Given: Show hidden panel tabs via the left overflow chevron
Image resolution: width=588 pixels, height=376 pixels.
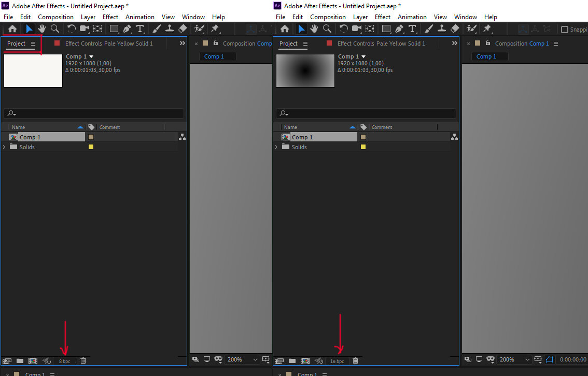Looking at the screenshot, I should pos(182,43).
